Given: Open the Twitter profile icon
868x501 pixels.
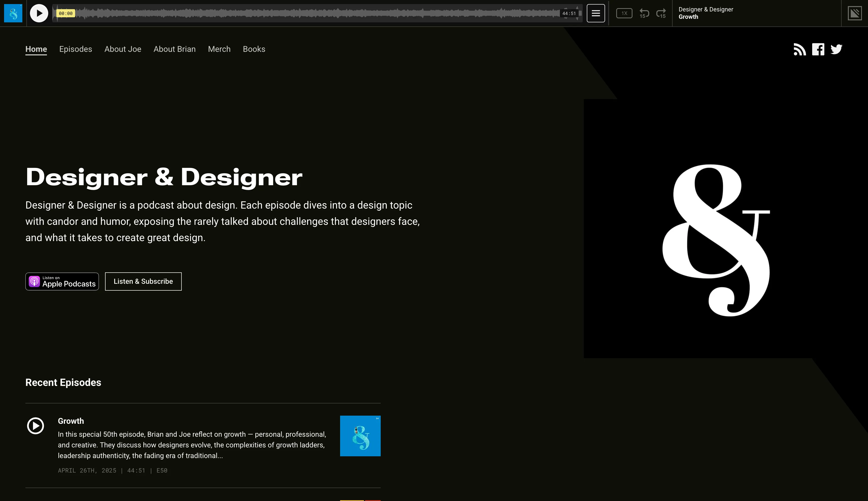Looking at the screenshot, I should [836, 49].
